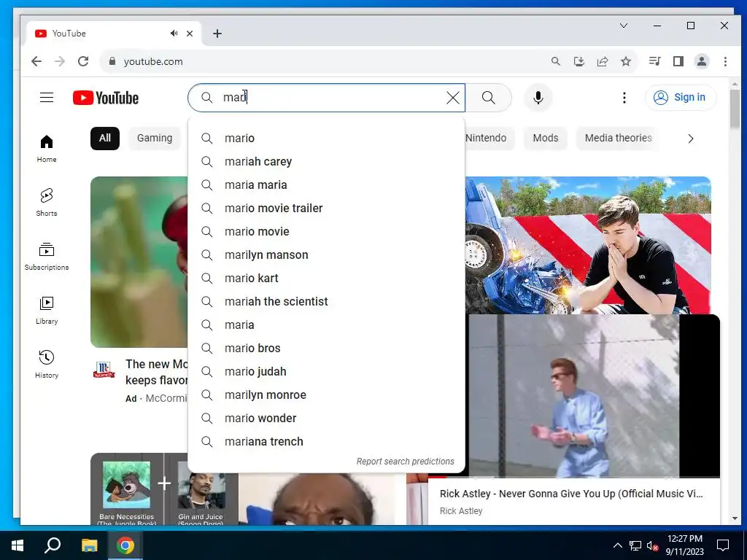Choose the 'mariah carey' suggestion
The width and height of the screenshot is (747, 560).
point(326,161)
